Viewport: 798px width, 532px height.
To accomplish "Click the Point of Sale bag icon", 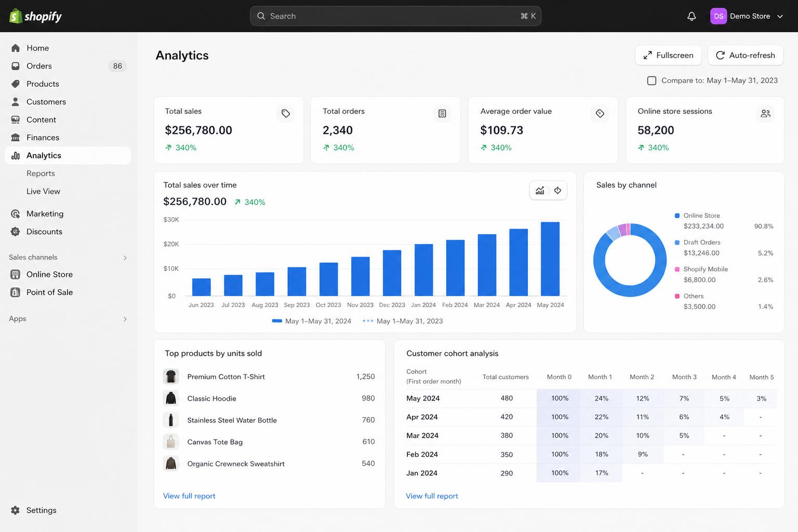I will [16, 292].
